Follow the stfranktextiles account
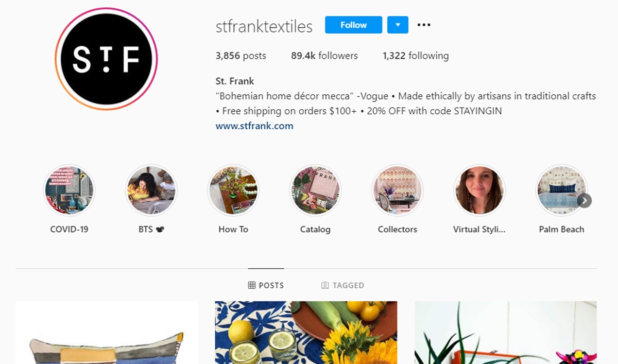618x364 pixels. (x=353, y=25)
